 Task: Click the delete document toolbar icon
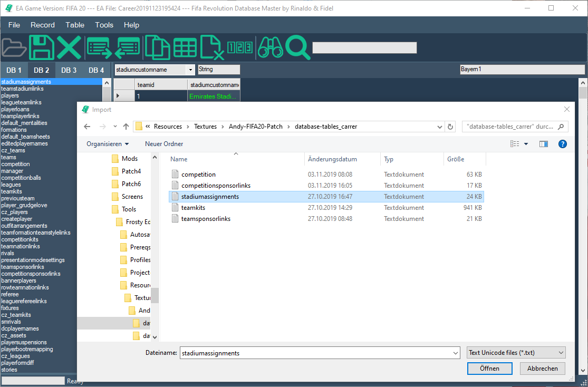point(212,47)
